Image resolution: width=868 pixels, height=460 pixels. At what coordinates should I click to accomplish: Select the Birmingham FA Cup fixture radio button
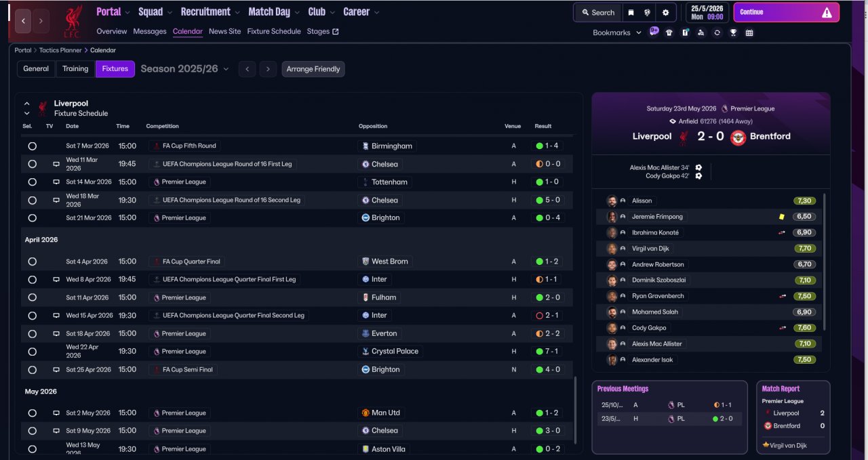(32, 146)
